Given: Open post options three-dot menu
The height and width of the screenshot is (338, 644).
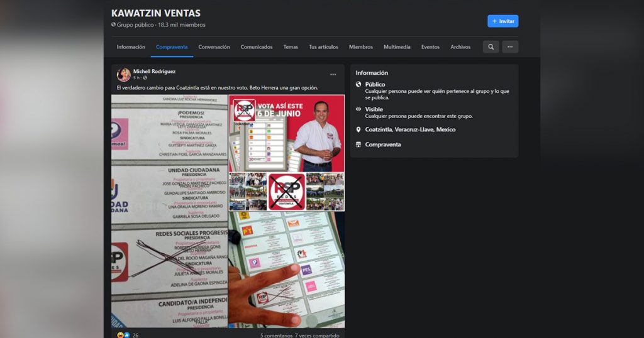Looking at the screenshot, I should 333,75.
